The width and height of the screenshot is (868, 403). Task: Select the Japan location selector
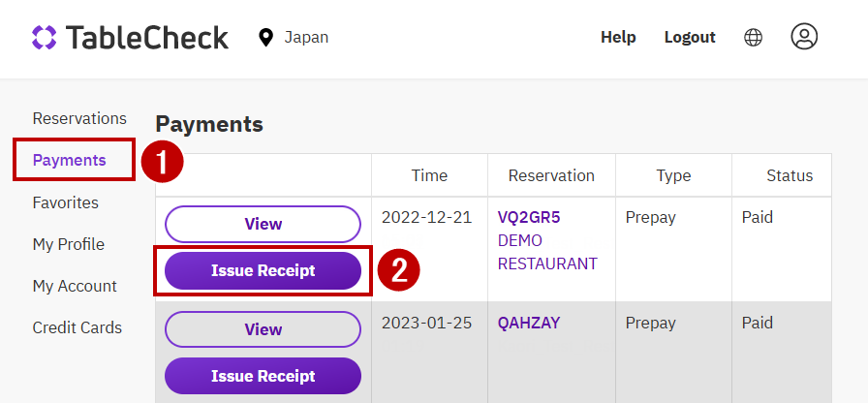(306, 38)
